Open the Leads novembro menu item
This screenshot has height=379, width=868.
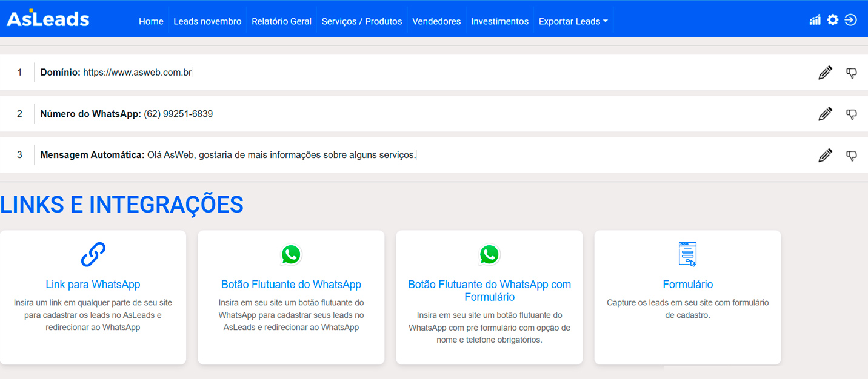207,21
